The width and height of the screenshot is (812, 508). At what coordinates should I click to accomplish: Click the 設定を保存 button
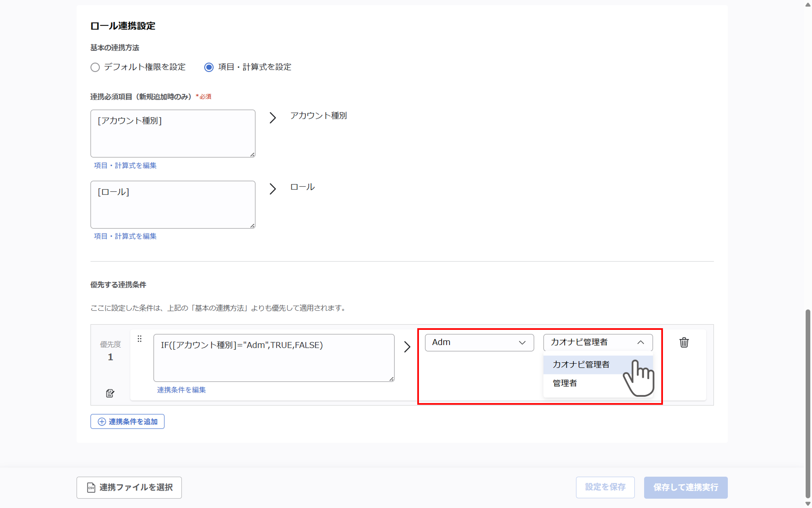click(605, 487)
